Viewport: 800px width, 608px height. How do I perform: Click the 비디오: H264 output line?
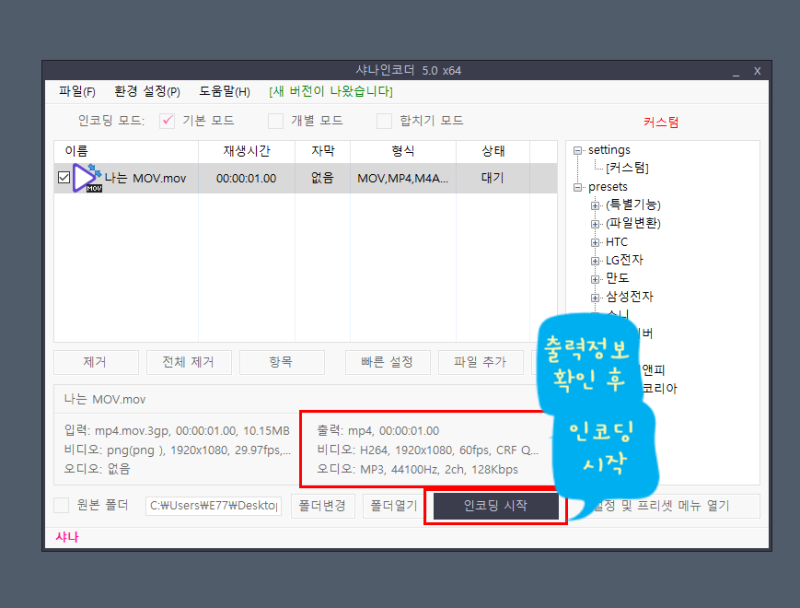428,450
